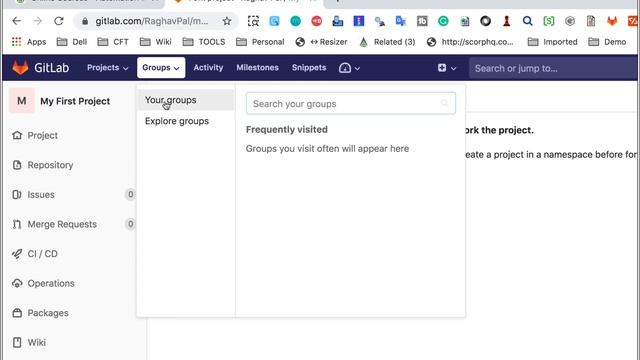Click the Operations cloud icon

click(17, 283)
